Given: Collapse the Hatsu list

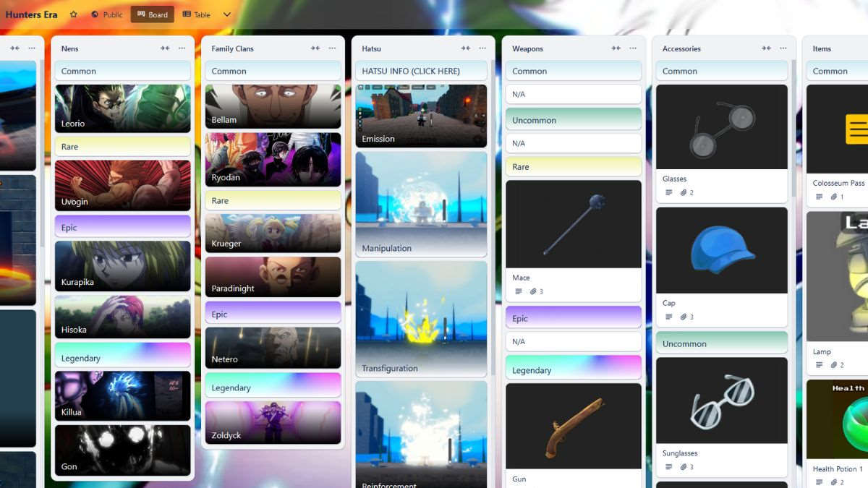Looking at the screenshot, I should [466, 48].
